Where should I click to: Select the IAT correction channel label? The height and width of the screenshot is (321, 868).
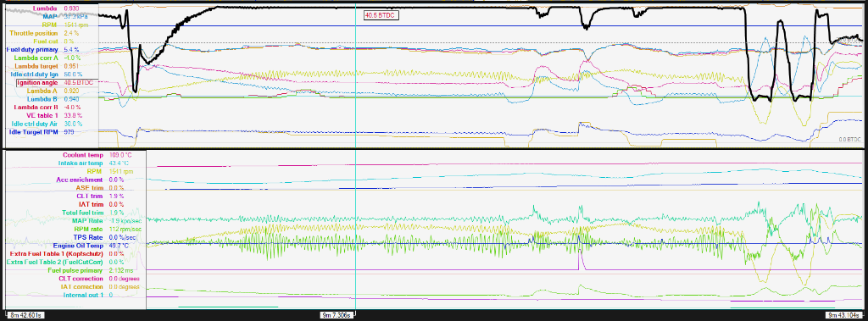click(83, 286)
